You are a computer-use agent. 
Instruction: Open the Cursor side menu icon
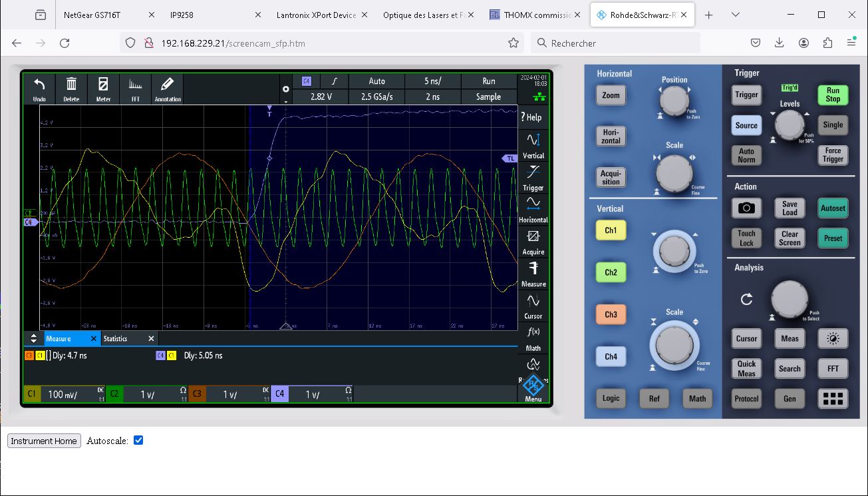[533, 305]
